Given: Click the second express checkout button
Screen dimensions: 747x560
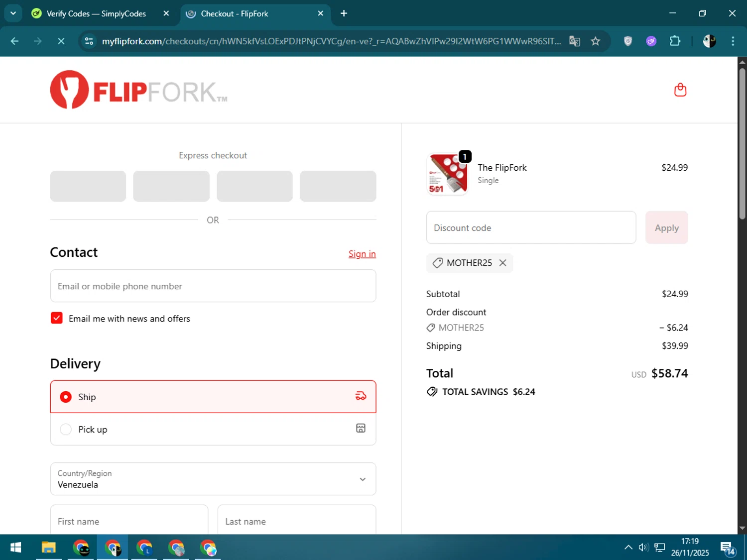Looking at the screenshot, I should (x=171, y=186).
